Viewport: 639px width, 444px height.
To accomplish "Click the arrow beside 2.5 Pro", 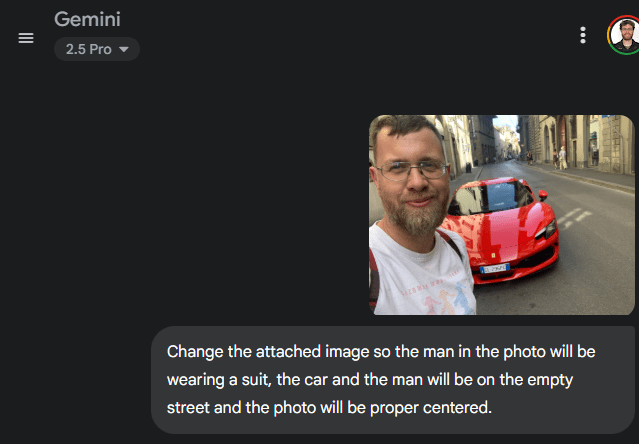I will point(123,50).
